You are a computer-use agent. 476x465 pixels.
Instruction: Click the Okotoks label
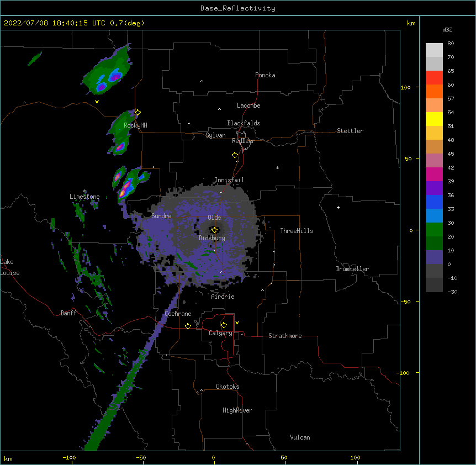click(x=228, y=387)
